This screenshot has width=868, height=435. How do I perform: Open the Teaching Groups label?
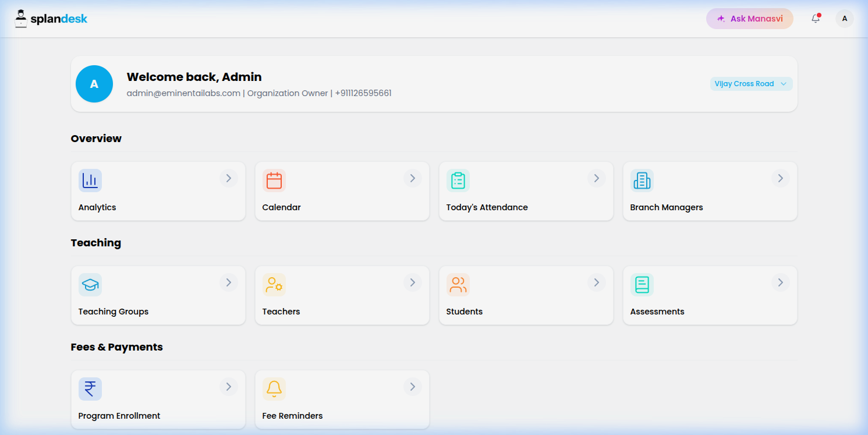click(114, 312)
